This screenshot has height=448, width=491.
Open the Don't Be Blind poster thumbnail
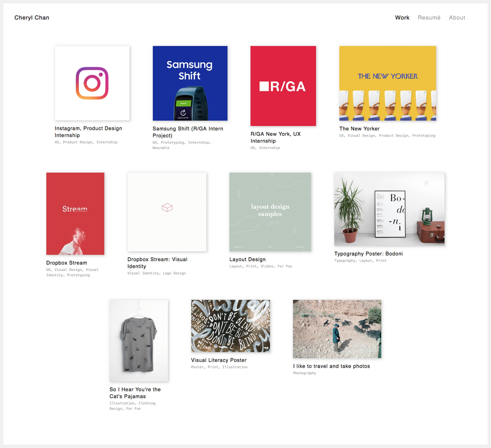click(231, 326)
